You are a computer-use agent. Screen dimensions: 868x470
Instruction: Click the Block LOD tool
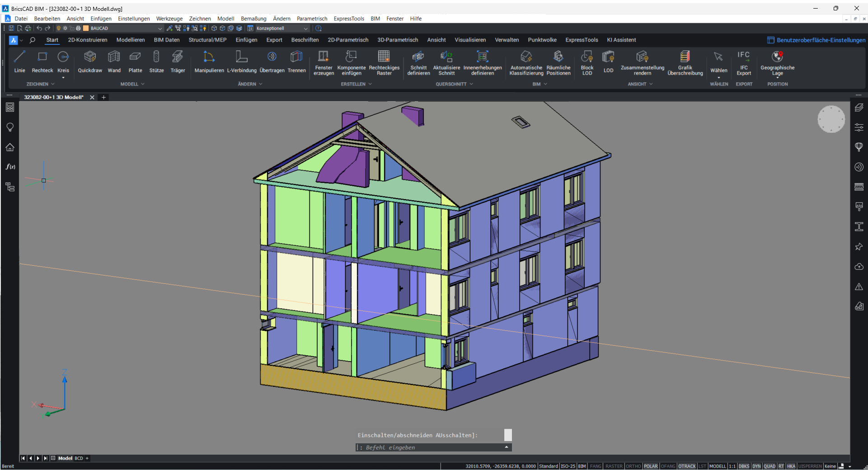[x=587, y=62]
